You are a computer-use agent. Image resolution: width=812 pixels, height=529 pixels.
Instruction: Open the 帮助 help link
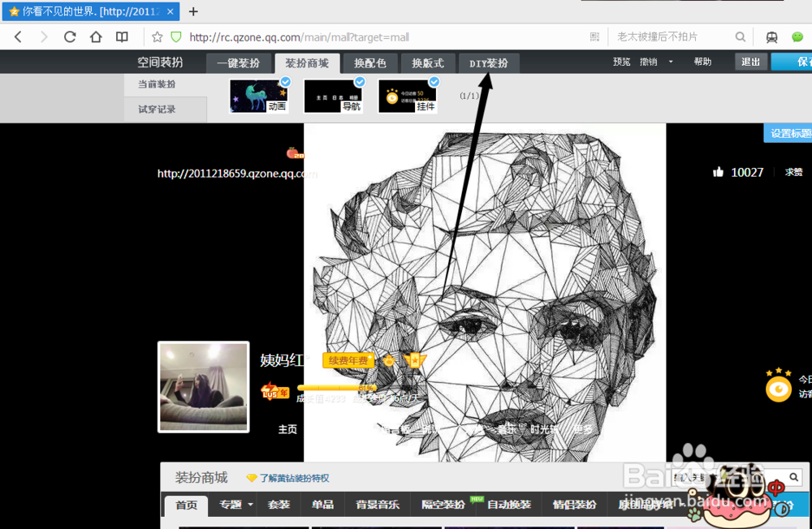pyautogui.click(x=702, y=62)
